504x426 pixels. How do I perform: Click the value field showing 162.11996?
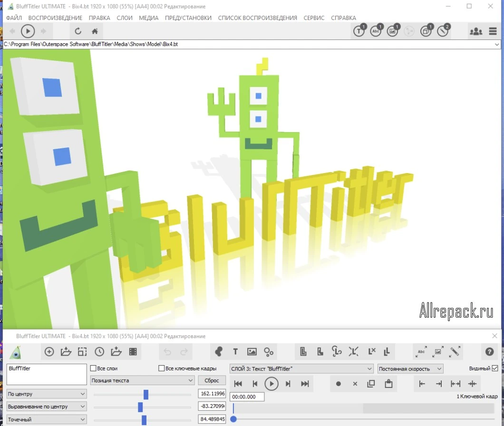coord(212,394)
